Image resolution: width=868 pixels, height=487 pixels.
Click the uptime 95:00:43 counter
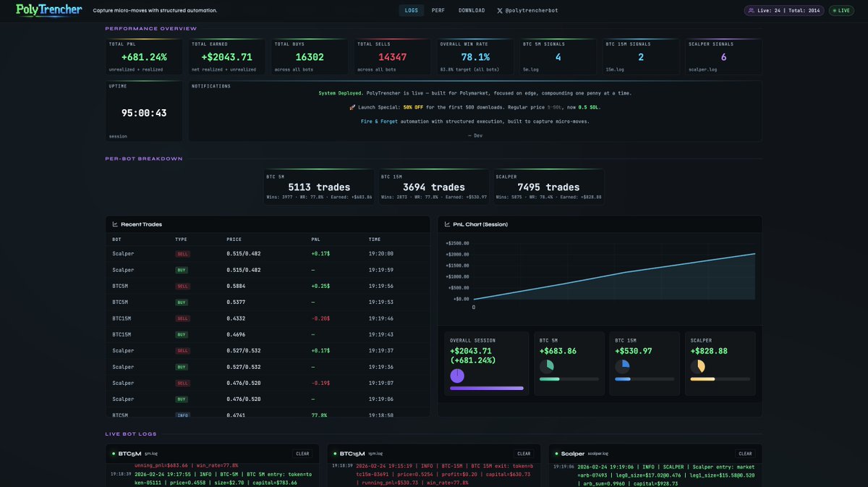click(x=144, y=113)
